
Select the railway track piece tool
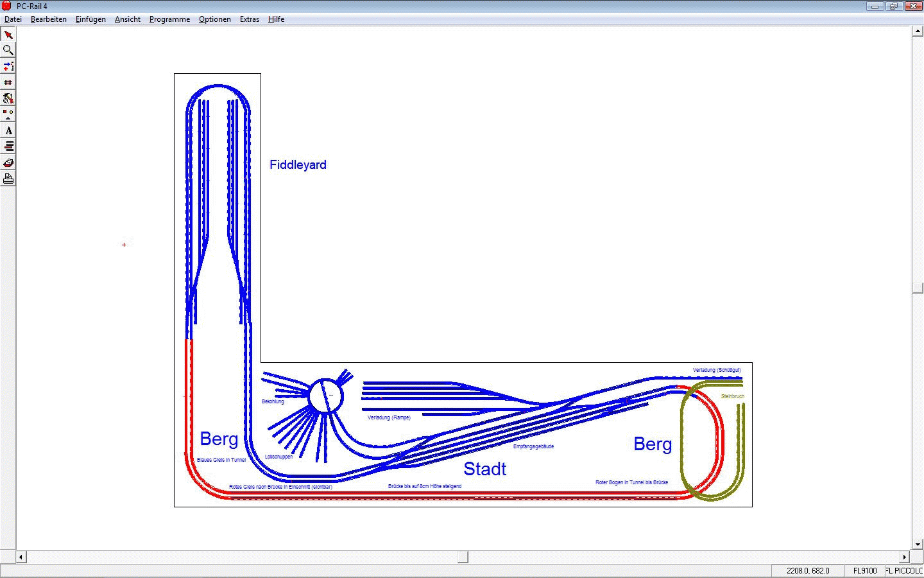[8, 82]
